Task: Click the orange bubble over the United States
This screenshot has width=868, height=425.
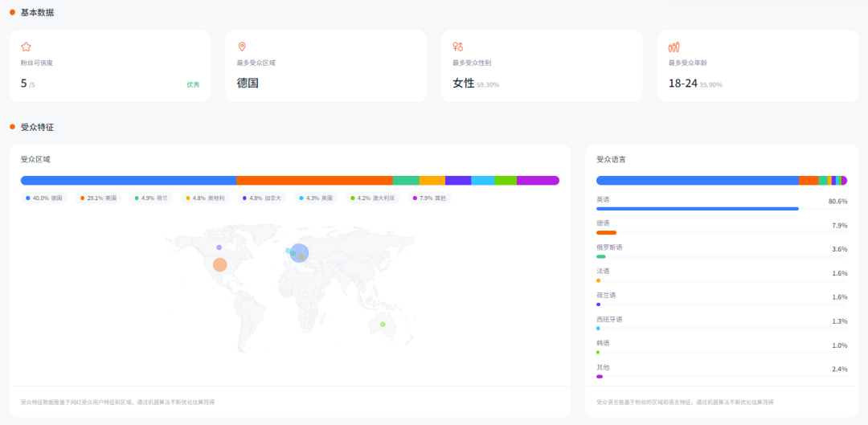Action: pos(219,264)
